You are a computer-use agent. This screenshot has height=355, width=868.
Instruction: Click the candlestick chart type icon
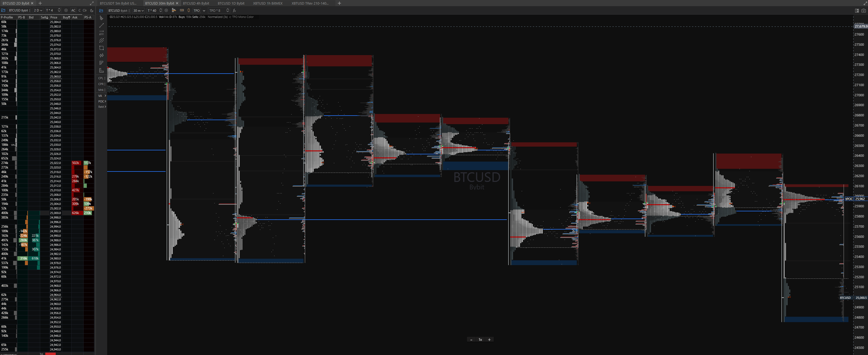coord(189,10)
